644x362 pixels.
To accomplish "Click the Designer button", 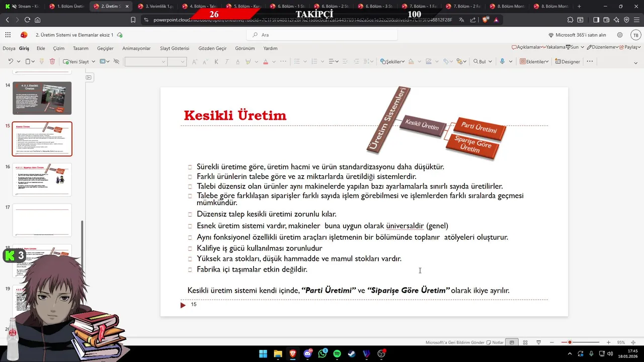I will (568, 61).
